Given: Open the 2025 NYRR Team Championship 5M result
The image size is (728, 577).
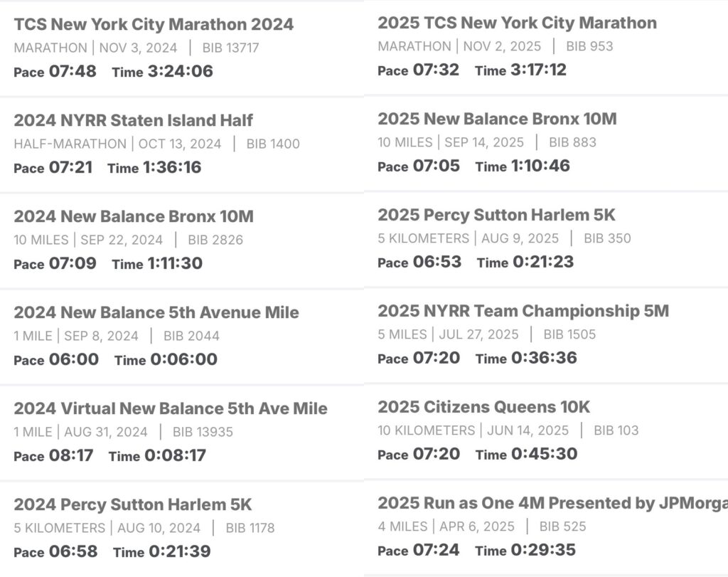Looking at the screenshot, I should point(523,311).
